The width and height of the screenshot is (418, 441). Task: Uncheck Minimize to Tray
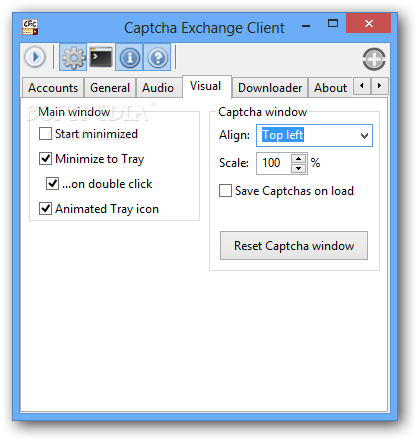(45, 159)
